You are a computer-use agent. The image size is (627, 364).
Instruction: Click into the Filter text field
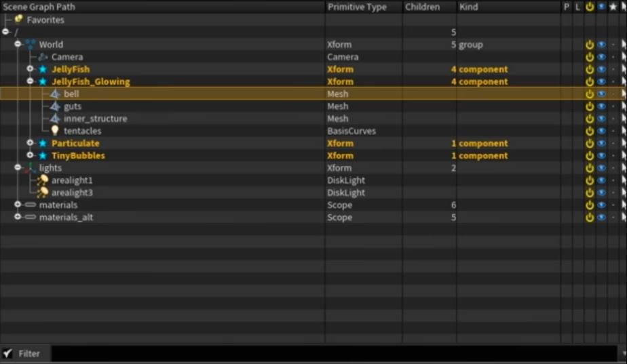pyautogui.click(x=335, y=354)
